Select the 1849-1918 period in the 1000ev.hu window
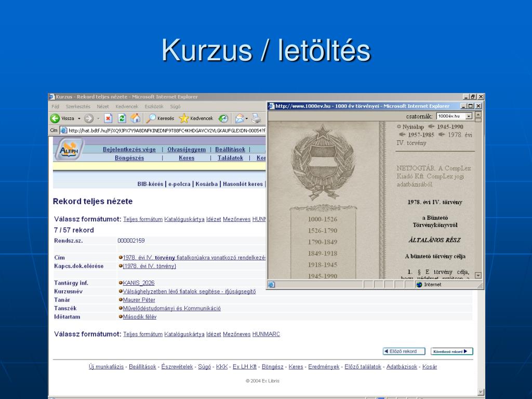532x399 pixels. [322, 254]
